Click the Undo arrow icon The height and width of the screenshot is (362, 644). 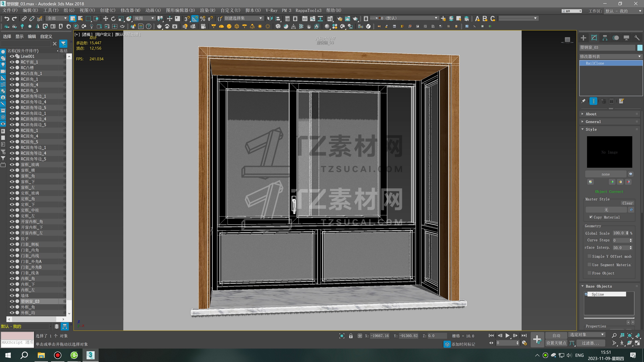tap(6, 18)
